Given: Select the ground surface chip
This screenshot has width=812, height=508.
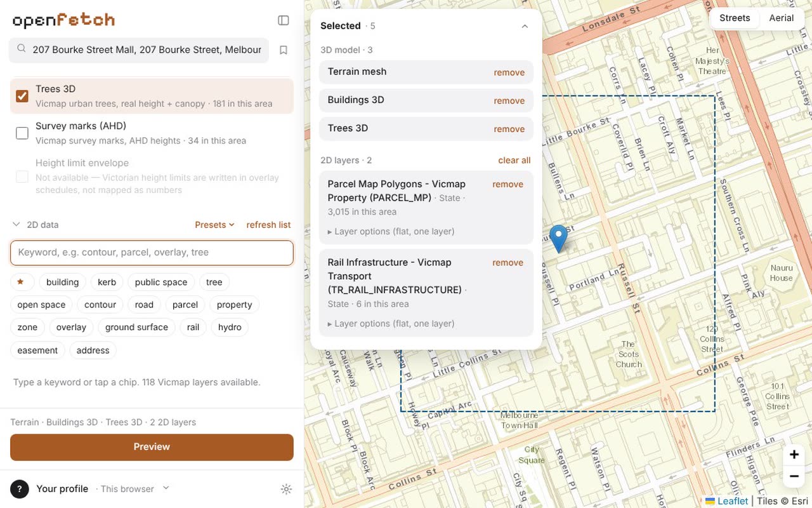Looking at the screenshot, I should (136, 327).
